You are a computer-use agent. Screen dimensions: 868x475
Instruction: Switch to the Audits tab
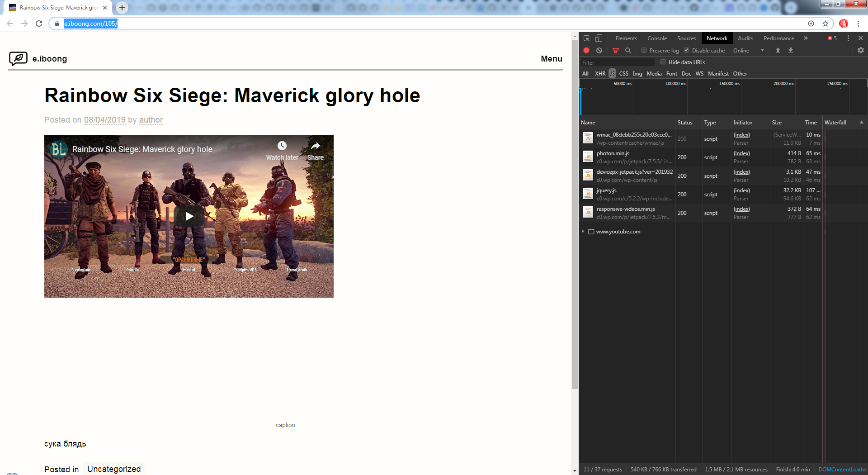point(745,38)
